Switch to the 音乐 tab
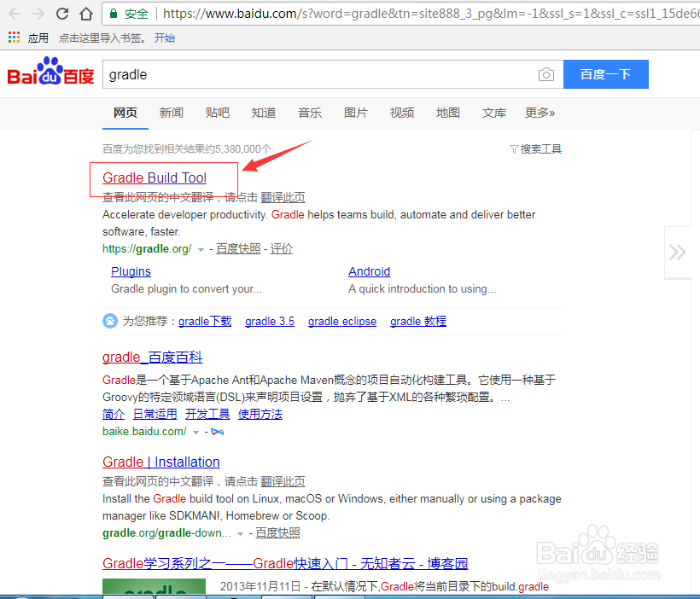 point(310,113)
